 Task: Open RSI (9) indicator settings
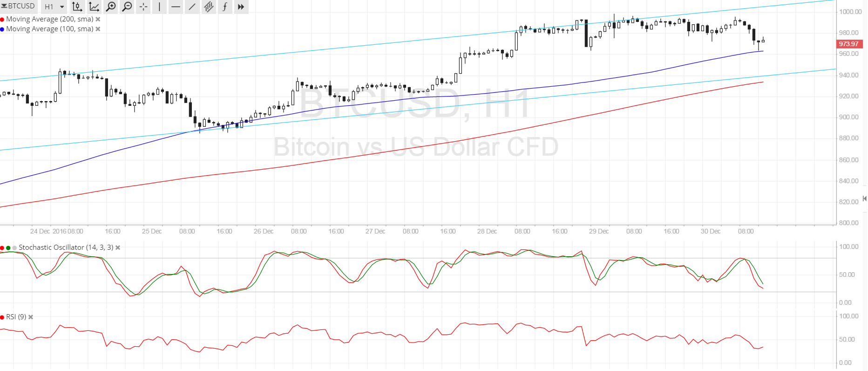coord(16,317)
